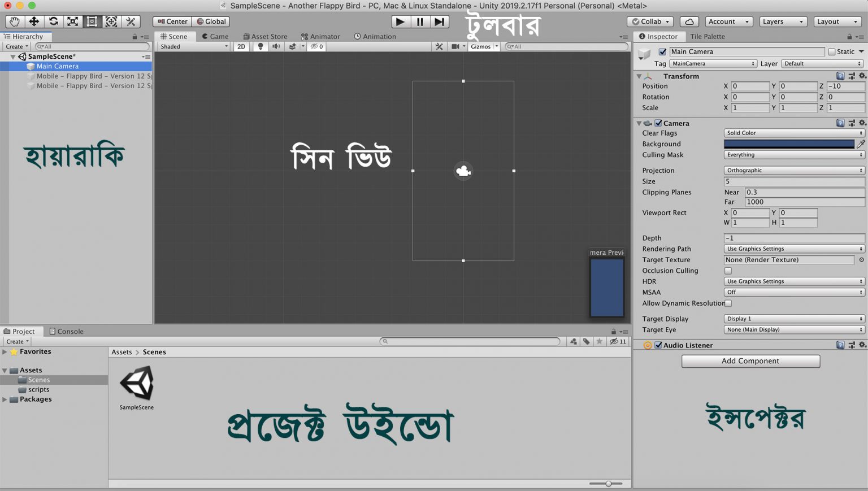
Task: Click the Add Component button
Action: click(x=750, y=361)
